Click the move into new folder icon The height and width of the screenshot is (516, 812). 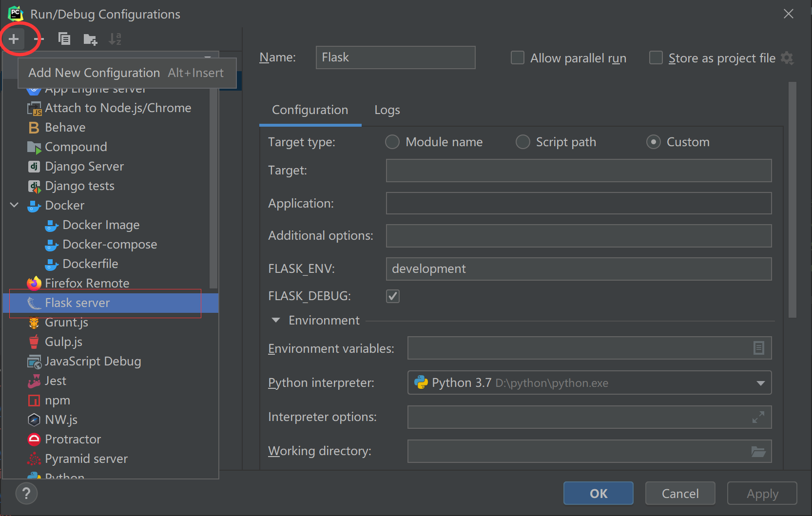click(x=90, y=39)
